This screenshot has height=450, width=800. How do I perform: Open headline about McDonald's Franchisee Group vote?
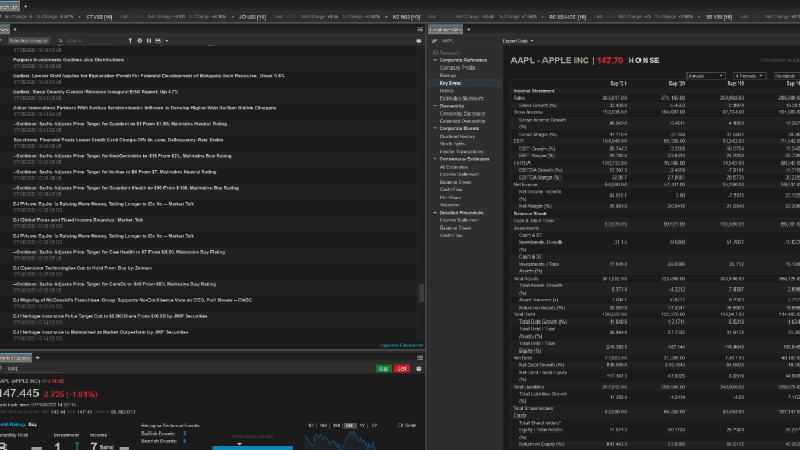(132, 300)
